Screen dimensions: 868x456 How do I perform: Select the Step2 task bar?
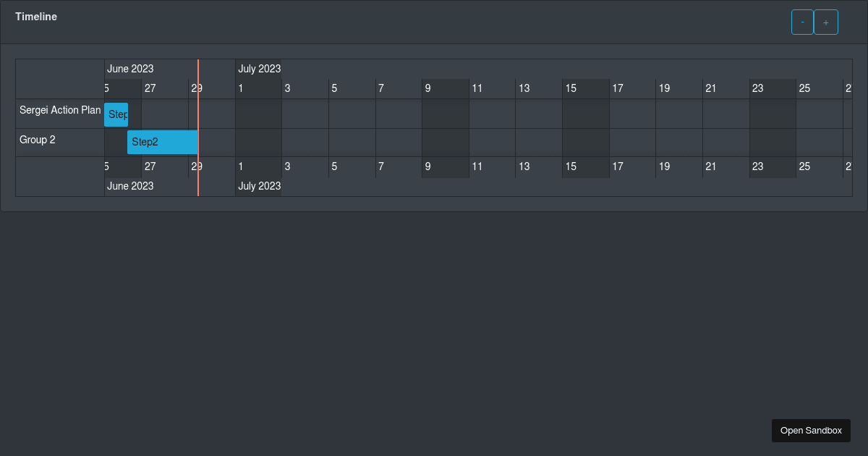click(162, 142)
